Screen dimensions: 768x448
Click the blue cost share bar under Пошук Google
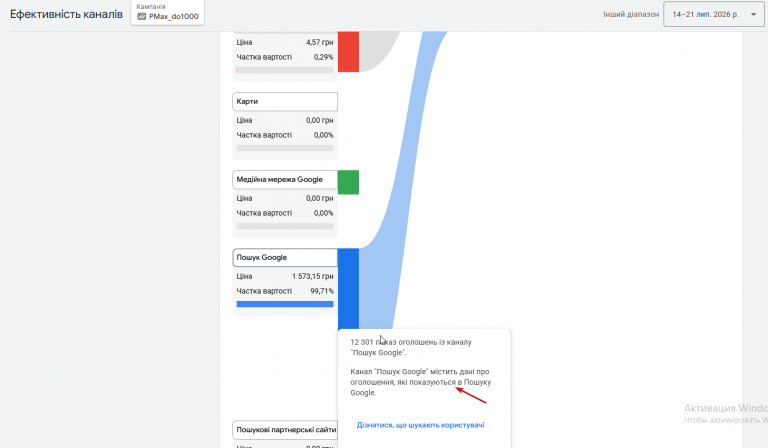coord(285,304)
